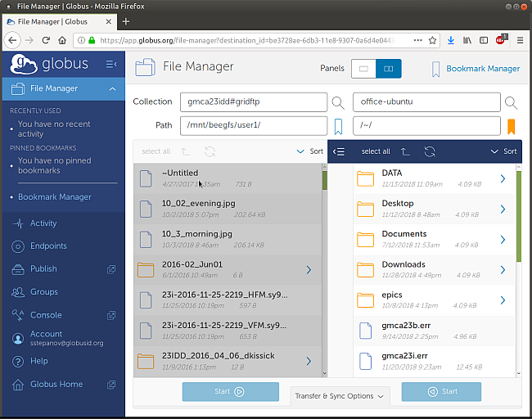Screen dimensions: 532x419
Task: Collapse the Globus sidebar menu icon
Action: (111, 64)
